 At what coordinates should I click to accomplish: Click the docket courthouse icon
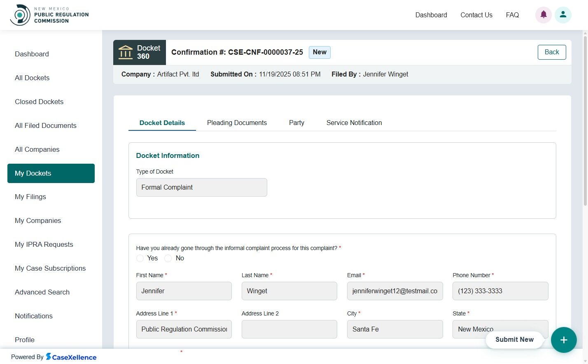tap(126, 52)
